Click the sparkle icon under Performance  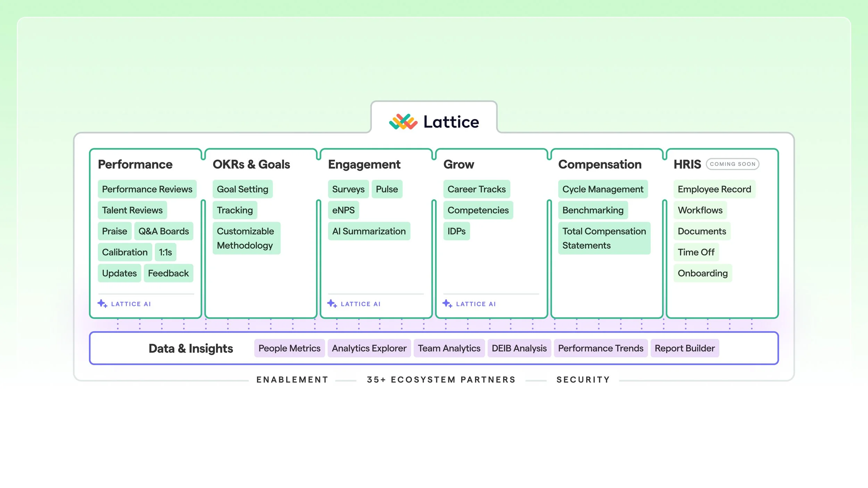click(102, 304)
